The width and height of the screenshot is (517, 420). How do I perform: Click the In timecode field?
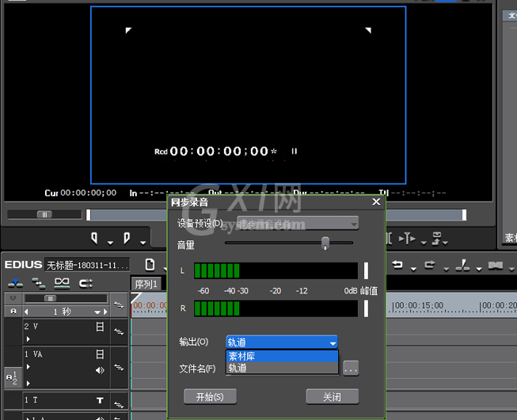pyautogui.click(x=166, y=193)
